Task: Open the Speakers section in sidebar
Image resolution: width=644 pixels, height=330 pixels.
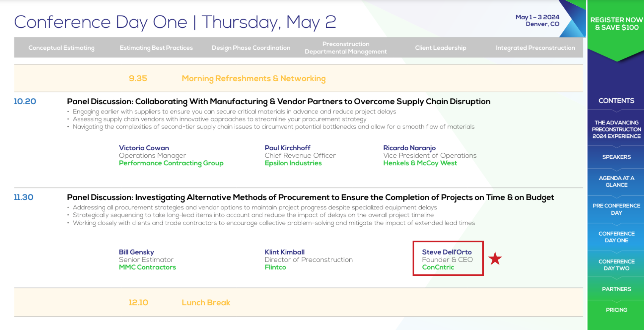Action: pos(616,157)
